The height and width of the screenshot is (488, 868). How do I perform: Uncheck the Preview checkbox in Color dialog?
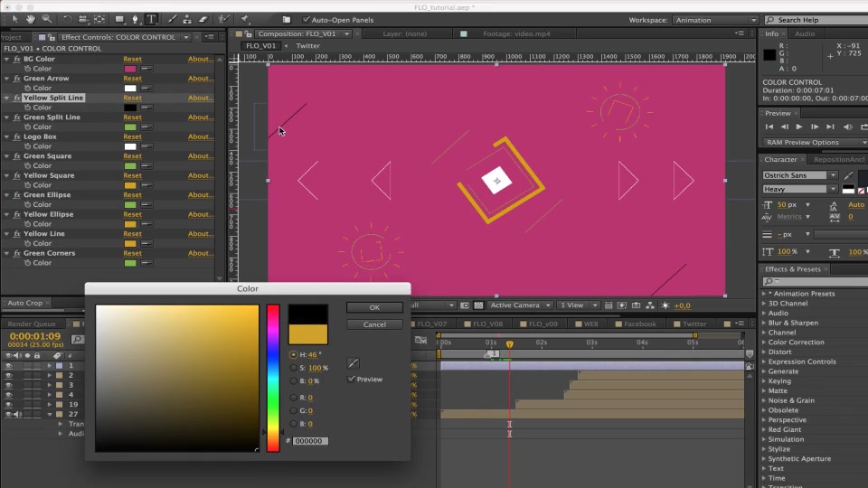(x=351, y=379)
